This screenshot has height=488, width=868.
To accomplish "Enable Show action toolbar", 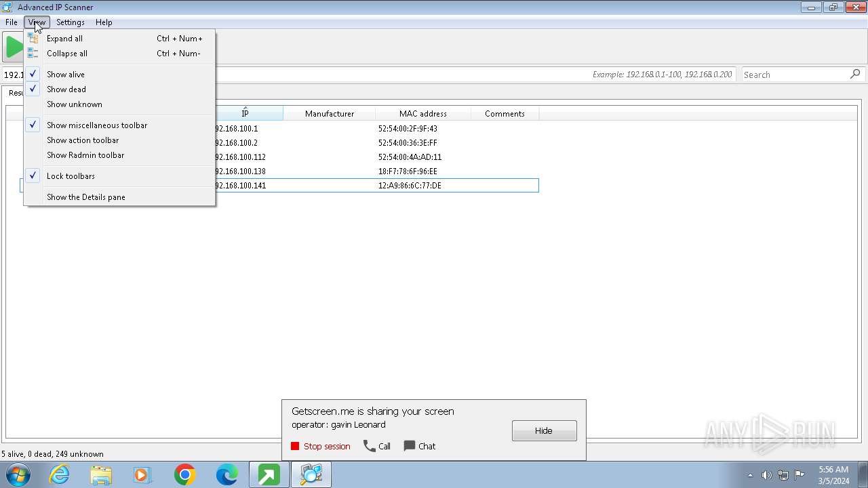I will coord(119,140).
